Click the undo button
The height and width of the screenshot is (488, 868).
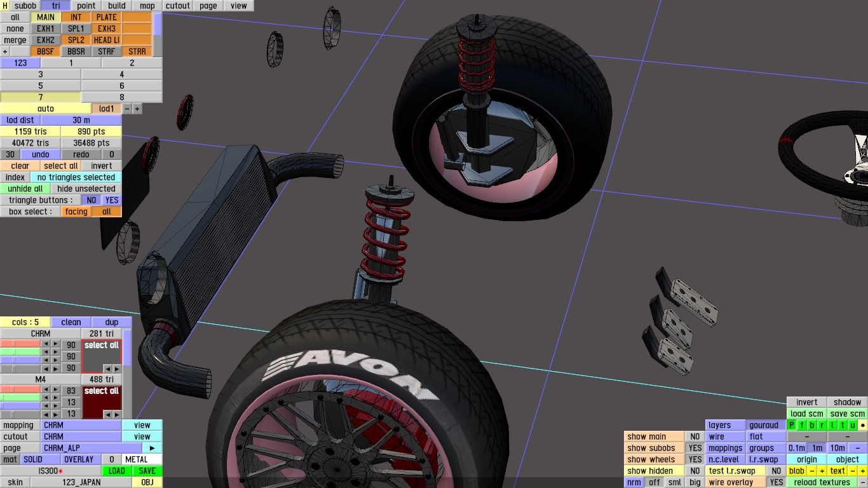41,154
